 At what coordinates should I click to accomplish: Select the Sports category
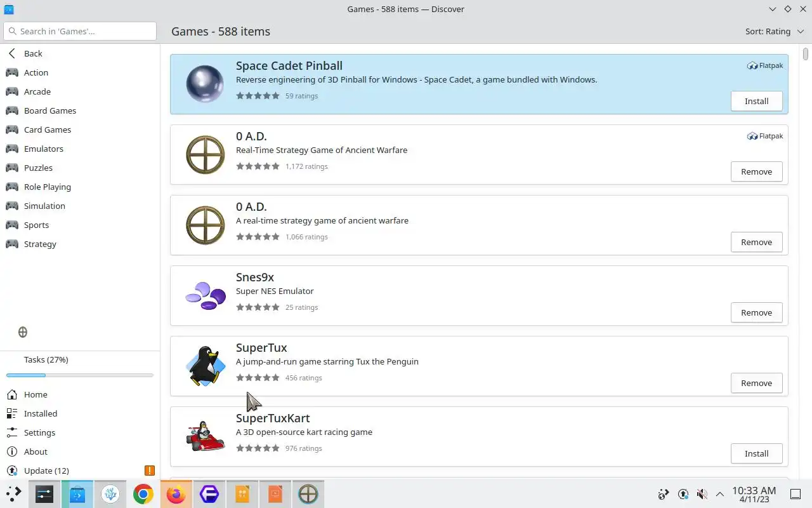pyautogui.click(x=80, y=225)
